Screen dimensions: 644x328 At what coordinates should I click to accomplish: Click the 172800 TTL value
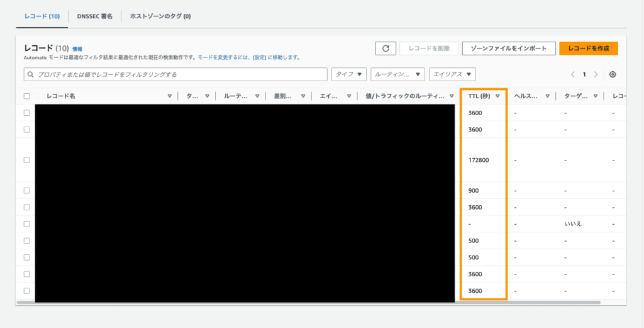point(479,160)
